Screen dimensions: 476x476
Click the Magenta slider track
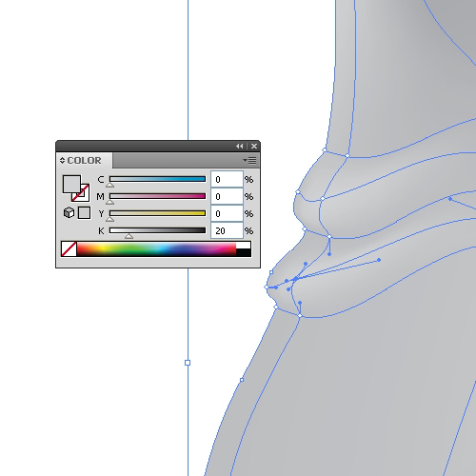157,196
